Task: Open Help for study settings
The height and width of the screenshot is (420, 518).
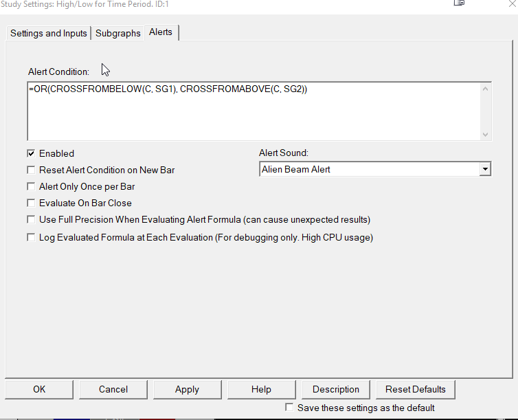Action: 261,389
